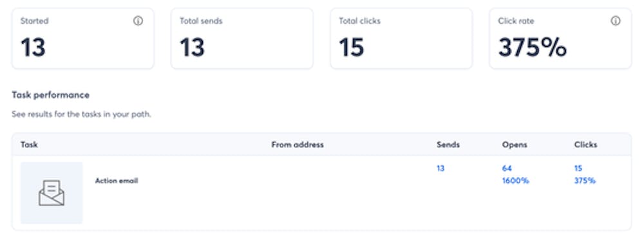Click the Clicks column header

(585, 145)
